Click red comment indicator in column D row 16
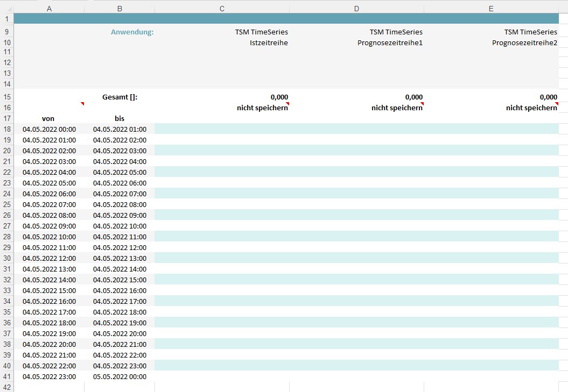568x392 pixels. [x=422, y=104]
